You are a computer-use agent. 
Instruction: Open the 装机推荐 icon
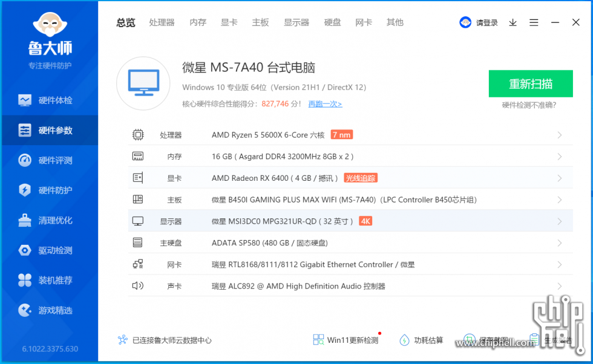(x=25, y=280)
